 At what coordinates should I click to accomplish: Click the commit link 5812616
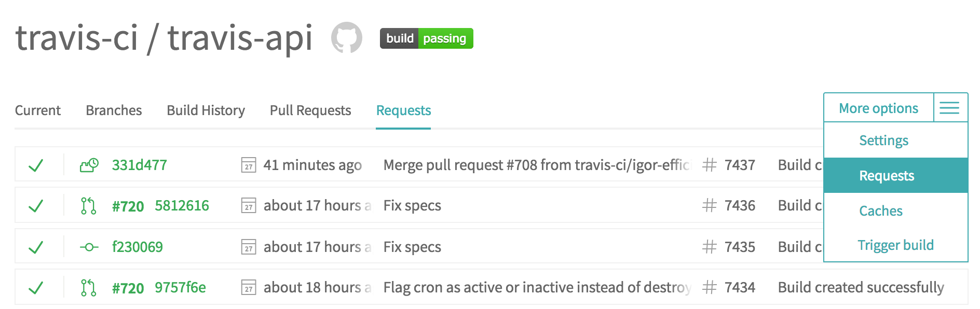click(x=182, y=205)
